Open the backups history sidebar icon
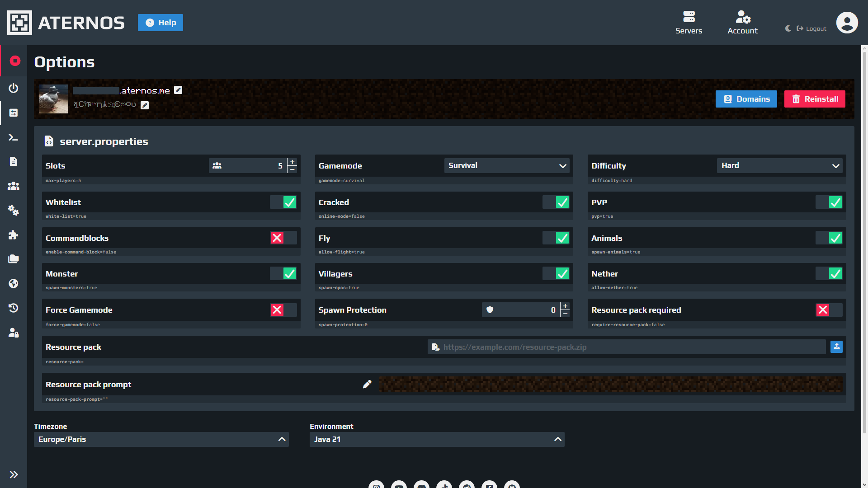The image size is (868, 488). pyautogui.click(x=14, y=308)
